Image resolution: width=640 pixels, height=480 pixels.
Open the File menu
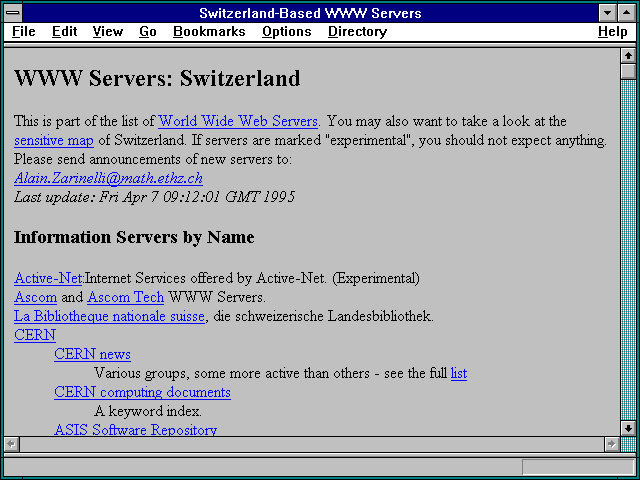coord(24,31)
